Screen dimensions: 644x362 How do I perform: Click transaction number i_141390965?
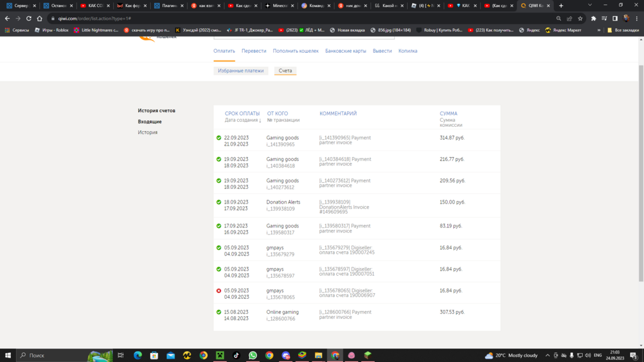click(281, 145)
